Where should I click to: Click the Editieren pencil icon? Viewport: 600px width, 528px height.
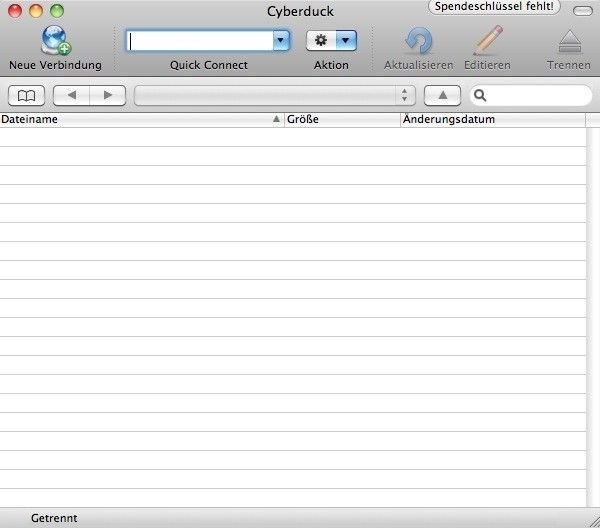click(488, 40)
